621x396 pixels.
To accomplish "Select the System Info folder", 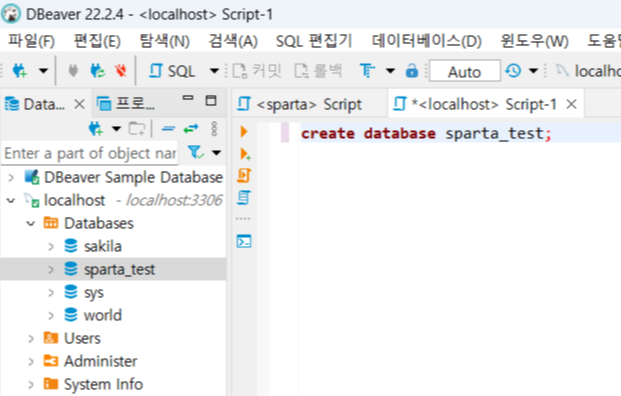I will point(103,384).
